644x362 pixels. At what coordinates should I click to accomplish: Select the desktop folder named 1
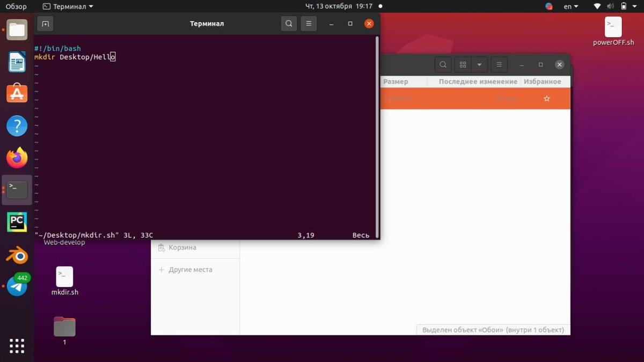64,331
